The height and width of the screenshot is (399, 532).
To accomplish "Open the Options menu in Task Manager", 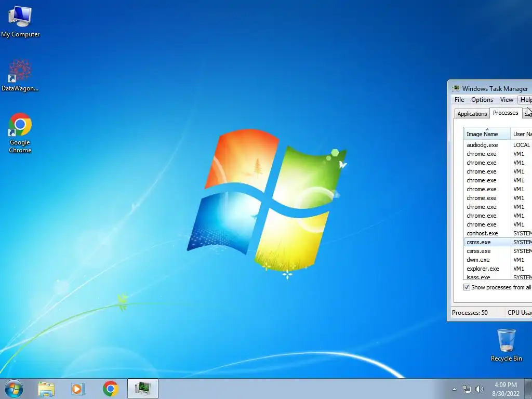I will [x=482, y=100].
